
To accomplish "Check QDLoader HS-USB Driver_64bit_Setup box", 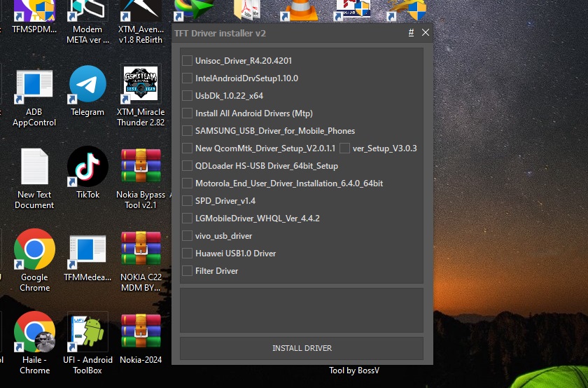I will 187,165.
